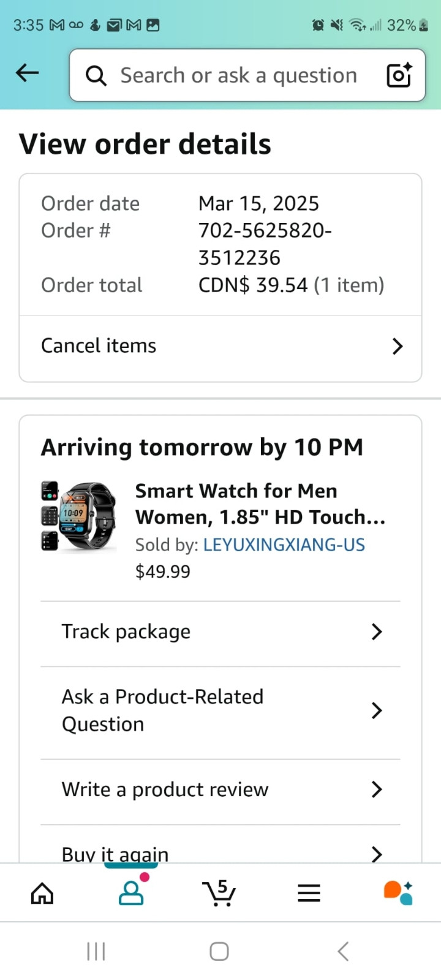Tap the smart watch product thumbnail
This screenshot has height=980, width=441.
[78, 516]
